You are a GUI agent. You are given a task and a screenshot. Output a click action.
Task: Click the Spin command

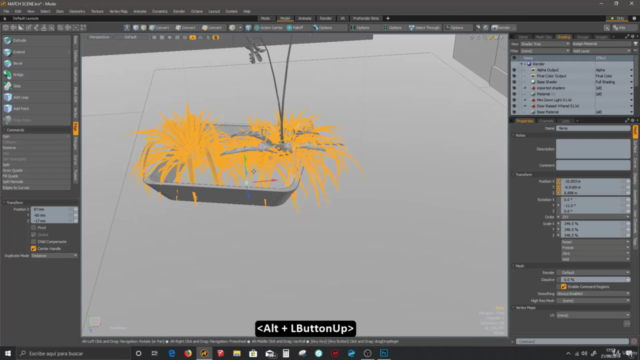(x=36, y=136)
